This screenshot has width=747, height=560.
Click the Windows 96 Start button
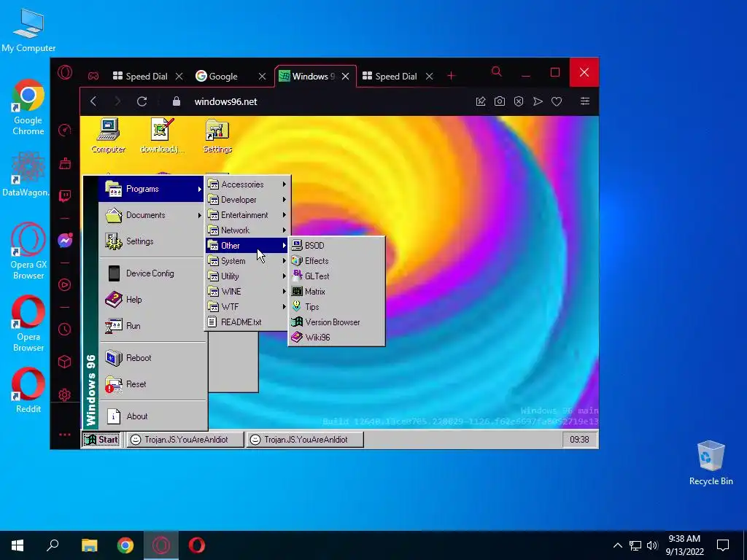tap(101, 440)
